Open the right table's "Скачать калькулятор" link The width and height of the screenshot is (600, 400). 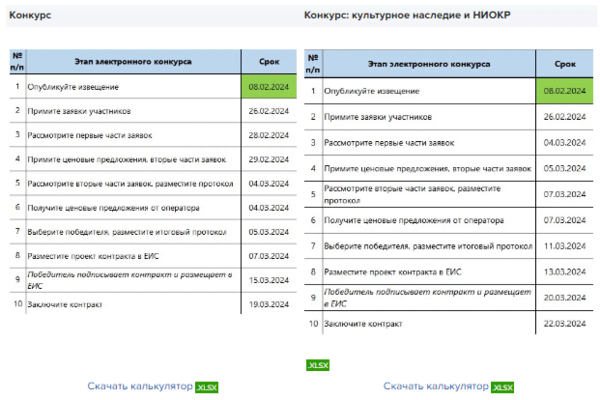click(x=435, y=386)
